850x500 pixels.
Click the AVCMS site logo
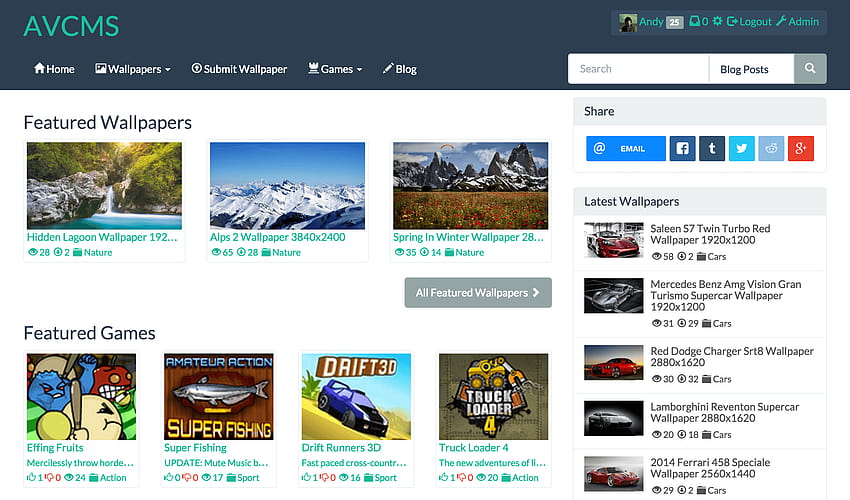(71, 26)
